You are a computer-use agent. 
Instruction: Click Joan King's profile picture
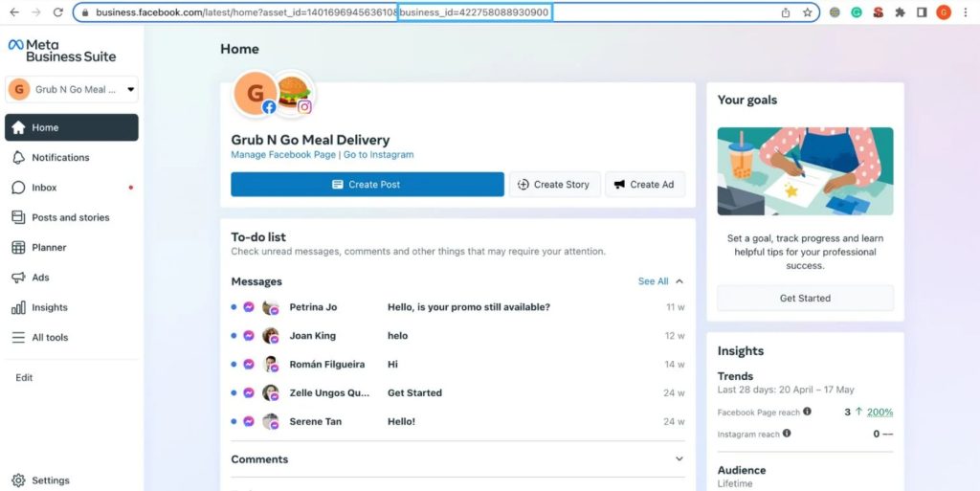(271, 335)
